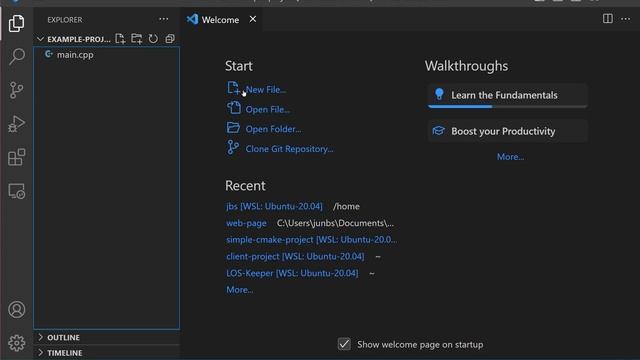The width and height of the screenshot is (640, 360).
Task: Click the Open File... link
Action: point(268,109)
